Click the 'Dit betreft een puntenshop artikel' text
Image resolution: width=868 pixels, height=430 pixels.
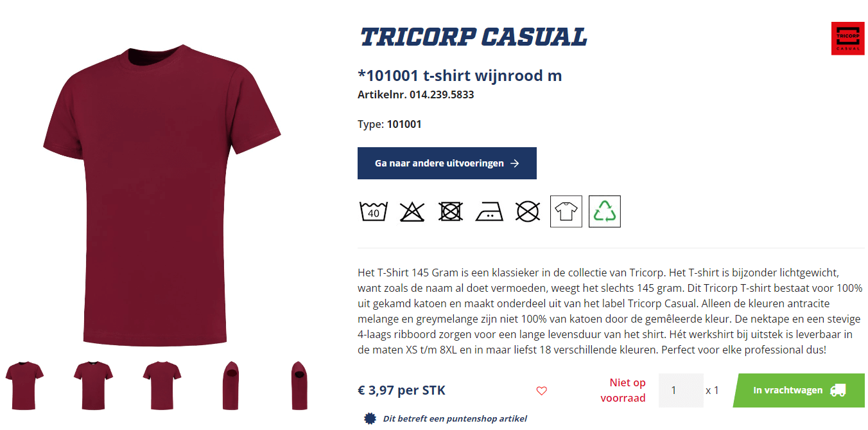[455, 419]
